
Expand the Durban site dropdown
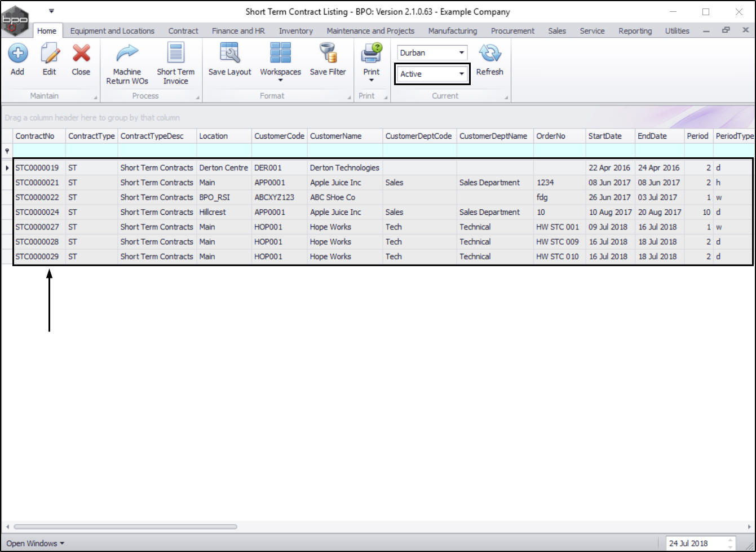[462, 53]
